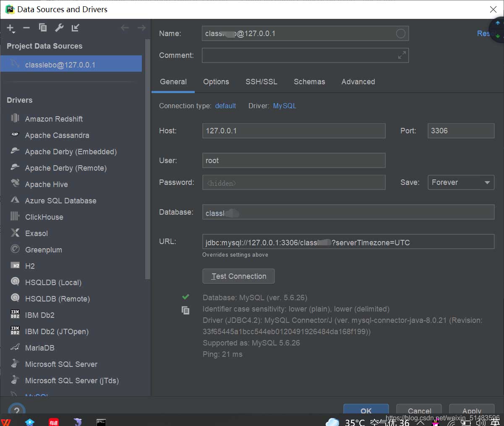Click the H2 driver icon

point(15,265)
